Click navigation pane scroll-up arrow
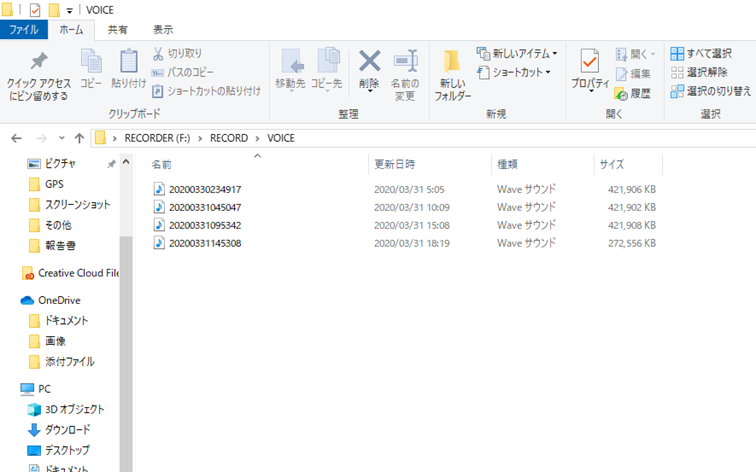The image size is (756, 472). [126, 162]
